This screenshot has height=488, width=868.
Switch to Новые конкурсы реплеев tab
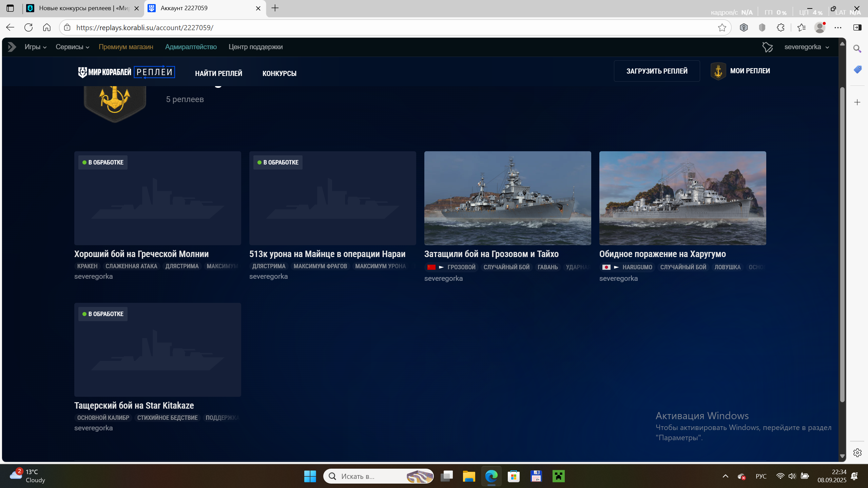pos(83,8)
